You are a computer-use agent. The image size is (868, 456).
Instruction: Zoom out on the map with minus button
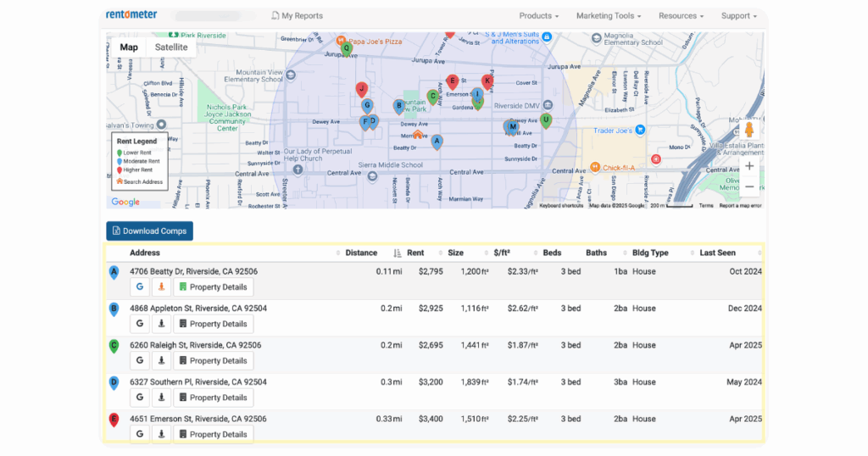[748, 186]
